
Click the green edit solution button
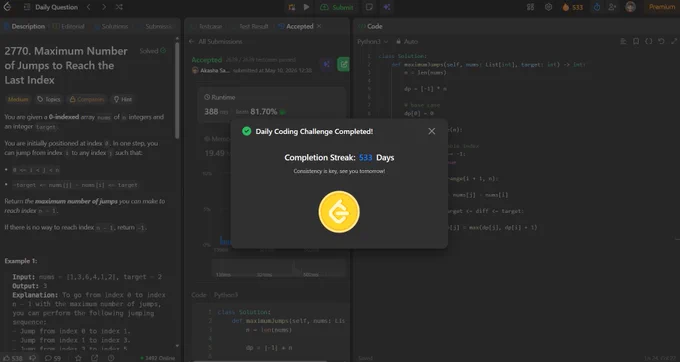pyautogui.click(x=343, y=64)
